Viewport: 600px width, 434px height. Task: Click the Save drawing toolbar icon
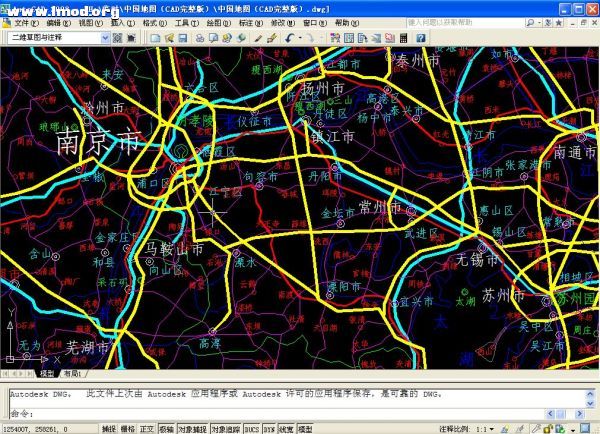(183, 38)
